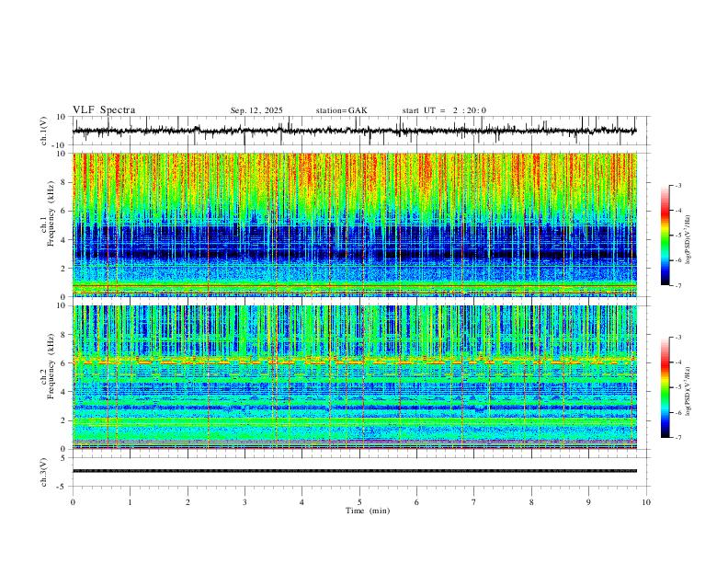Click time axis tick label "7"
This screenshot has width=728, height=563.
click(x=474, y=502)
